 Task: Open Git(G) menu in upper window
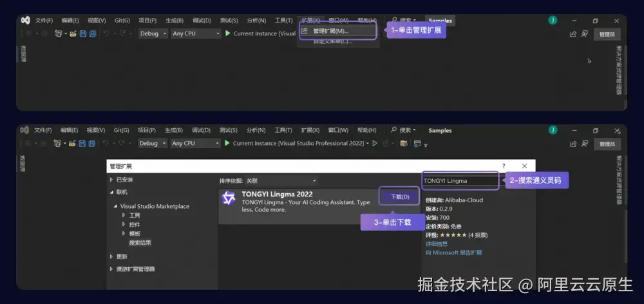click(x=122, y=21)
